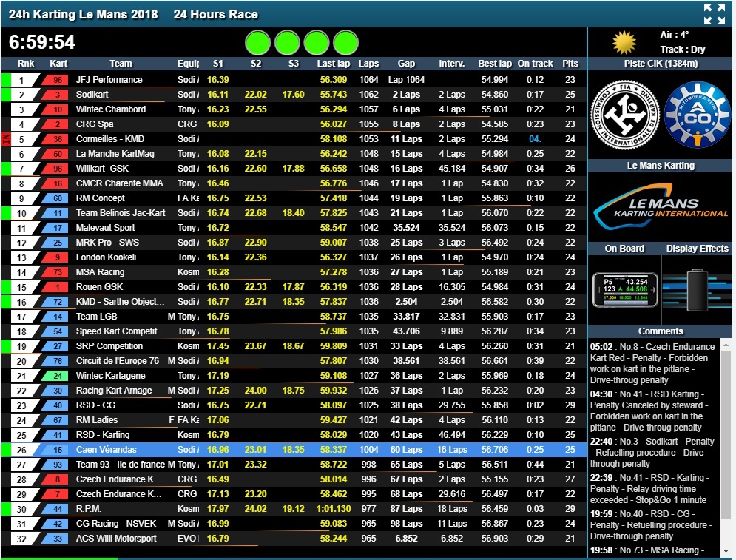This screenshot has height=560, width=736.
Task: Select team La Manche KartMag
Action: (x=115, y=154)
